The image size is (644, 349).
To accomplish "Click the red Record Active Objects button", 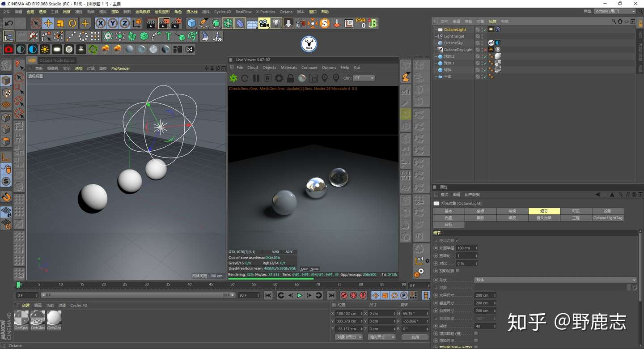I will click(x=344, y=295).
